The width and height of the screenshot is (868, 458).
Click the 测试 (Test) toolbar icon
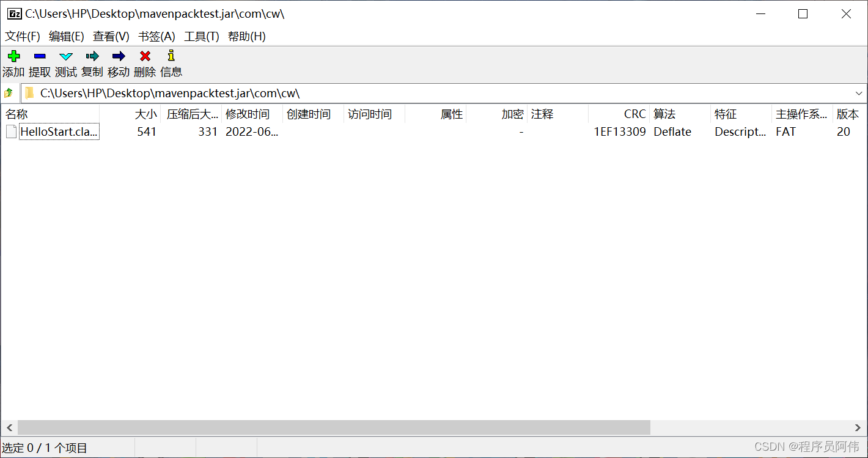[66, 56]
